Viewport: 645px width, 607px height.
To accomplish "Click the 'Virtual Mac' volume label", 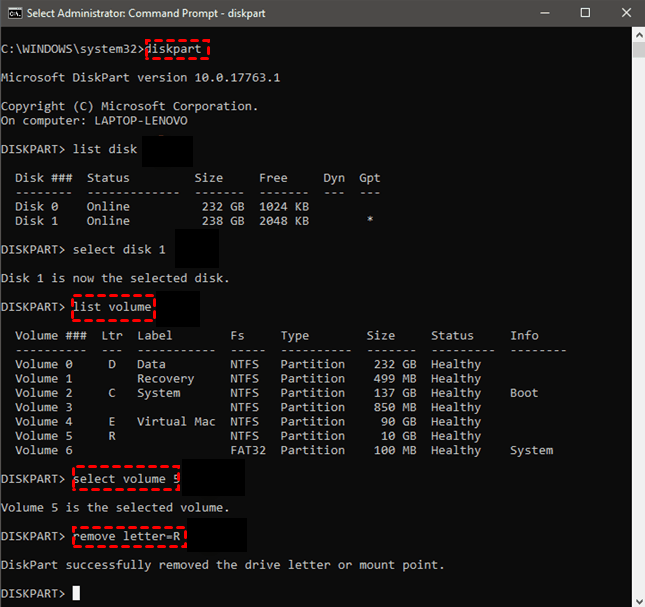I will pyautogui.click(x=176, y=422).
